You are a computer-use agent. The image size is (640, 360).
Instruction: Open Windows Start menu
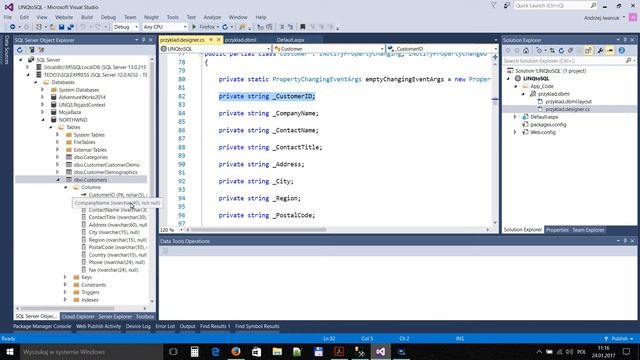(x=9, y=351)
